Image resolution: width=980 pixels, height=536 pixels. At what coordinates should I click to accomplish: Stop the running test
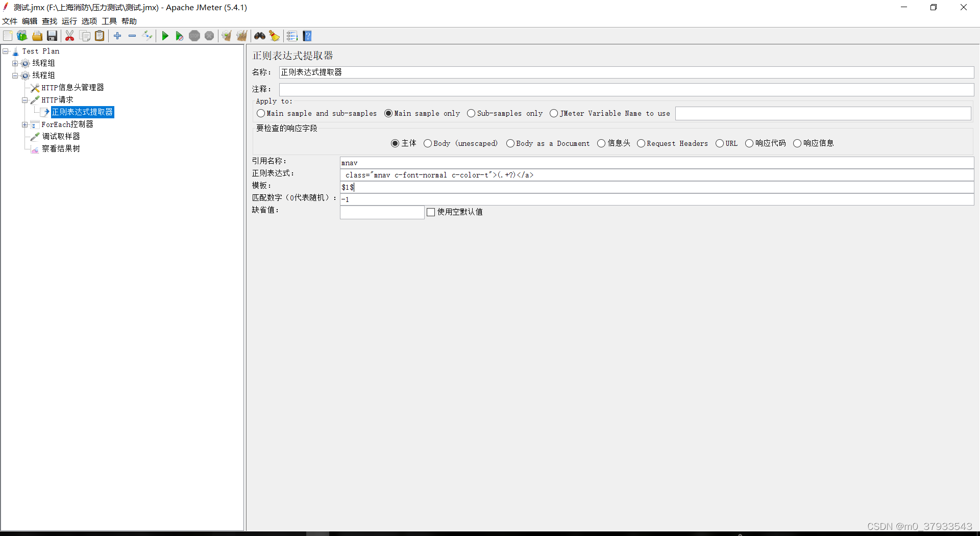pos(194,36)
